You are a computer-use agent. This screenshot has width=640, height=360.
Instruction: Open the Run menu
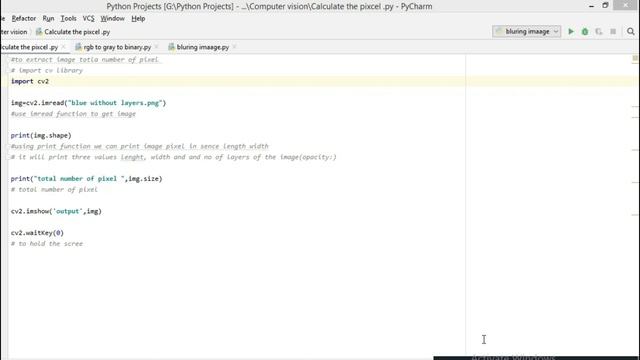point(48,18)
